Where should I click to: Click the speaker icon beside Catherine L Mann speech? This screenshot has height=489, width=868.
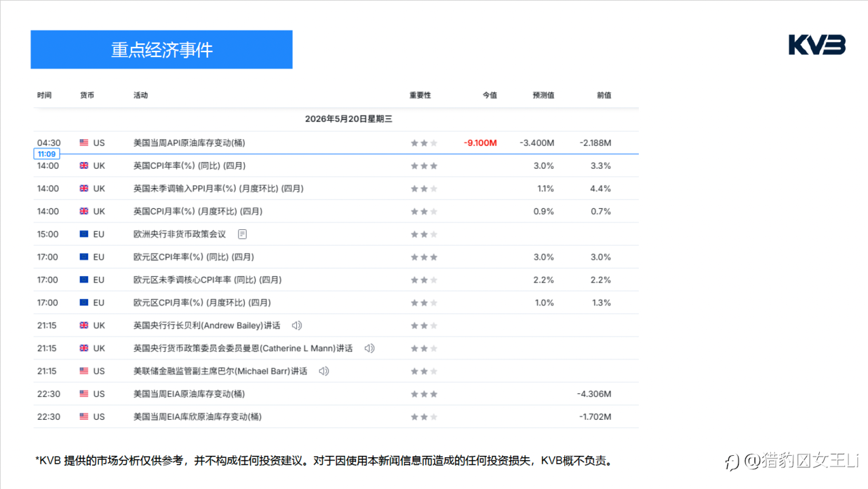pyautogui.click(x=369, y=349)
